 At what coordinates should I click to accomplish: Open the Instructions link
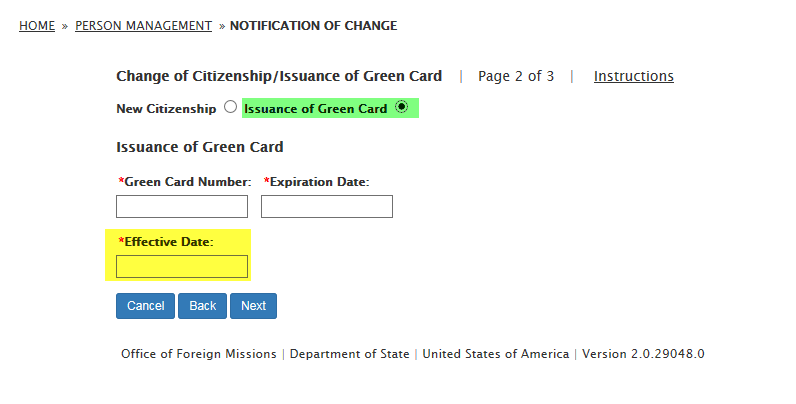point(633,76)
